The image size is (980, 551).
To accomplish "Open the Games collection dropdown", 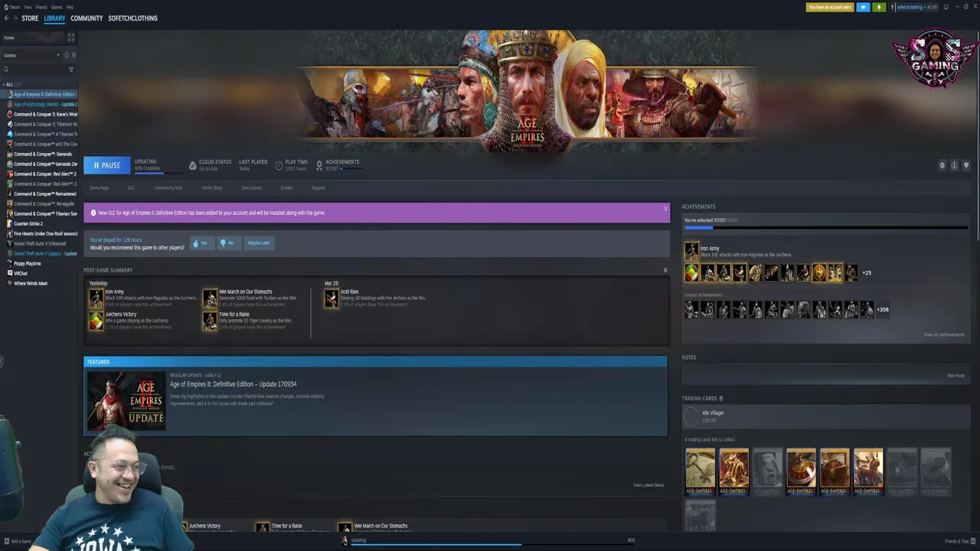I will [32, 55].
